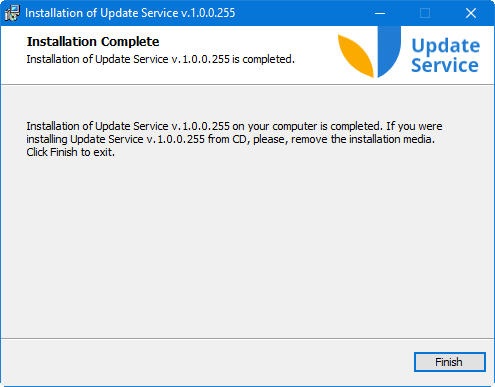
Task: Click the orange leaf logo shape
Action: tap(356, 56)
